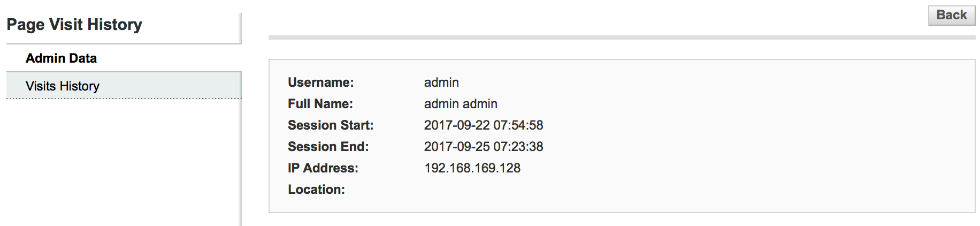Switch to the Visits History tab
The image size is (980, 226).
63,86
